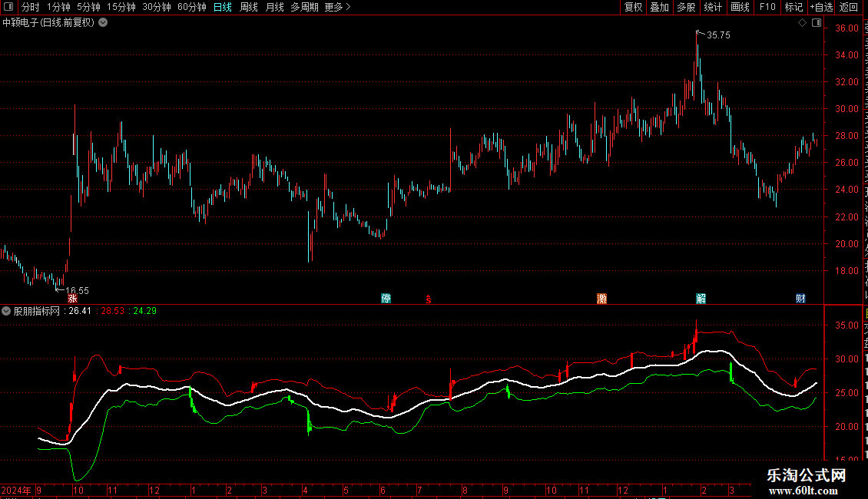Click the 标记 mark button

[x=793, y=7]
